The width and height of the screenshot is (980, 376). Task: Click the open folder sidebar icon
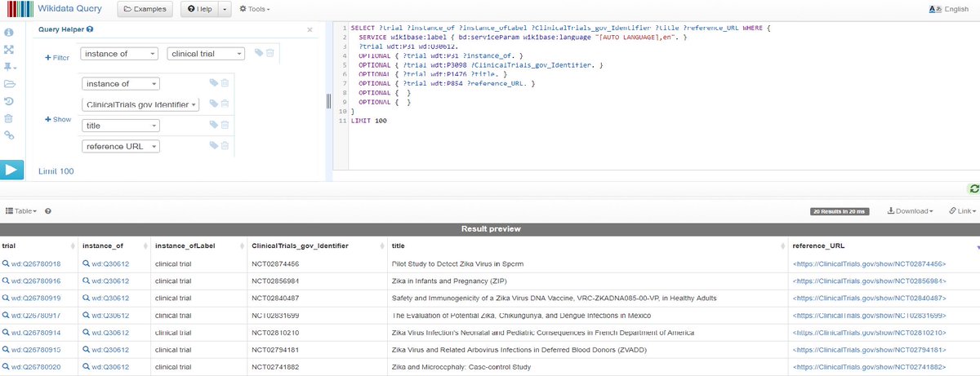click(10, 84)
